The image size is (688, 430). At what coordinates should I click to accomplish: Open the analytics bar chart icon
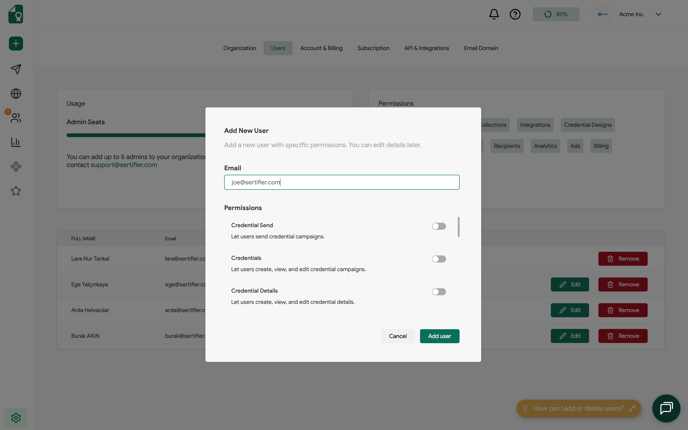(x=16, y=143)
